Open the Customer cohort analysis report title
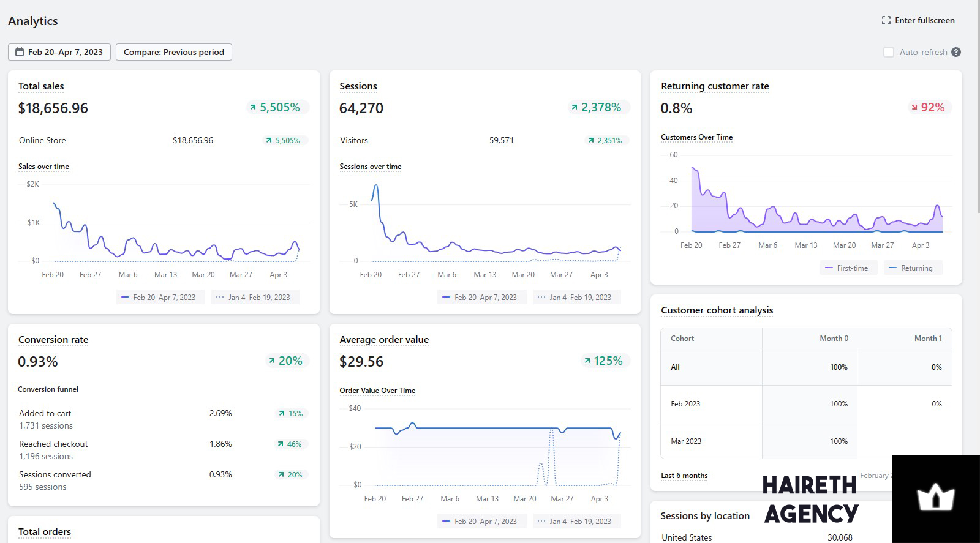This screenshot has height=543, width=980. 717,310
